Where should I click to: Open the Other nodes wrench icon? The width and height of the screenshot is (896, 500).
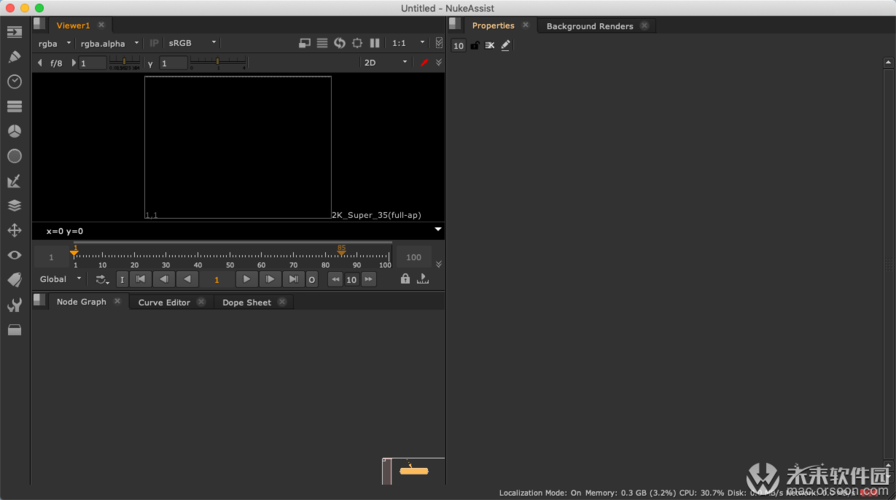click(x=14, y=305)
